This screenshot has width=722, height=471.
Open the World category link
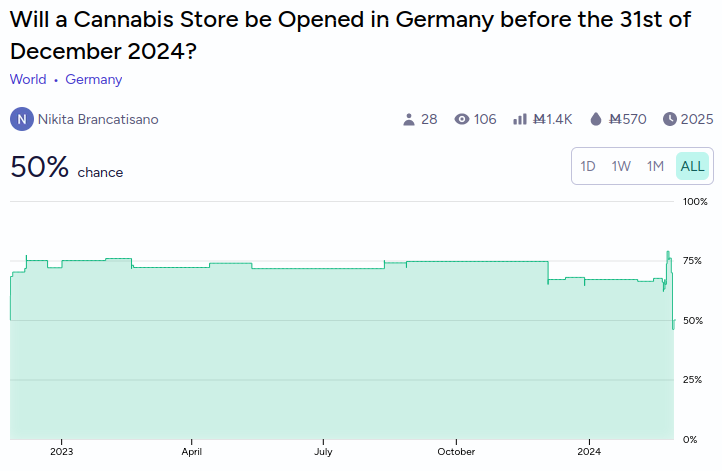pyautogui.click(x=28, y=79)
